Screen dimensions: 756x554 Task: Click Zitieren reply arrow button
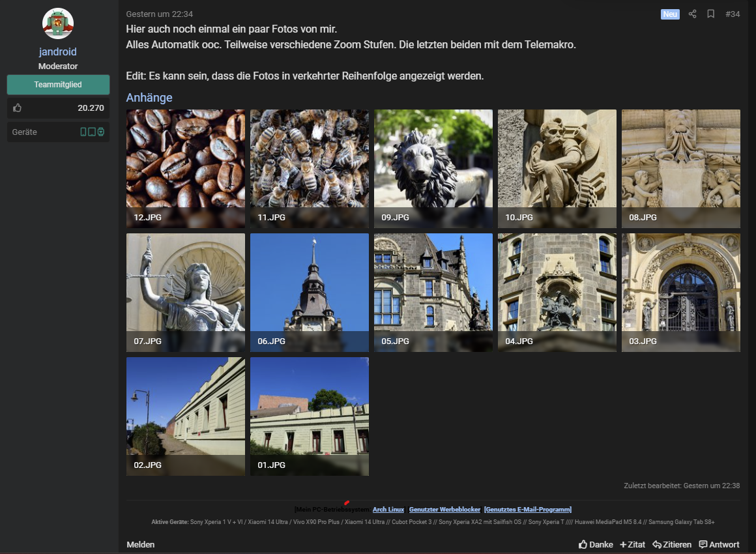[672, 544]
